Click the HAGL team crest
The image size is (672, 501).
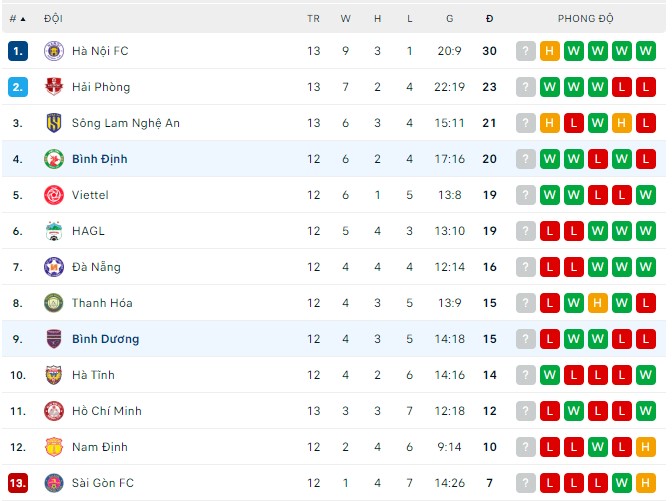tap(54, 231)
